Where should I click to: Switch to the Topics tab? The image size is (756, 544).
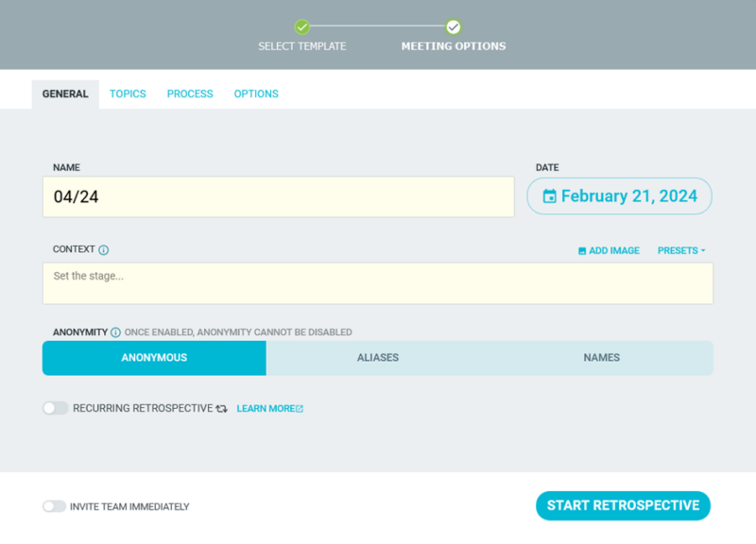pos(128,93)
